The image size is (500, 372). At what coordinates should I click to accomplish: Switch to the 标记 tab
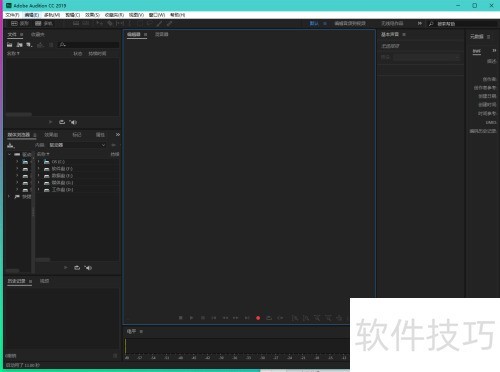[x=77, y=135]
